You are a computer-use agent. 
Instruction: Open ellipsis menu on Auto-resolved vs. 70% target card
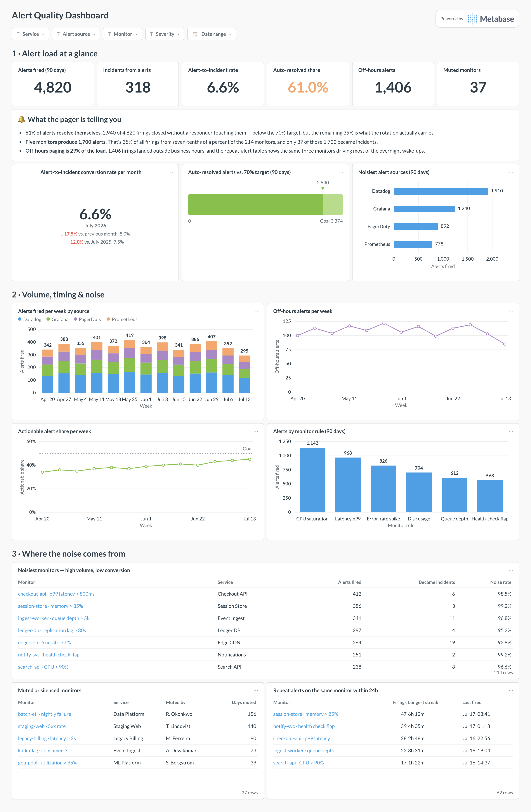pyautogui.click(x=341, y=172)
